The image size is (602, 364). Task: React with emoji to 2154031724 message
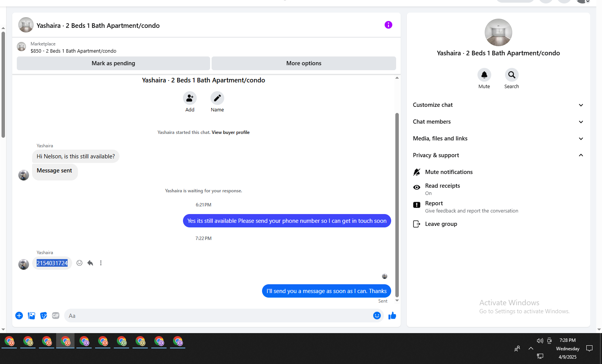tap(79, 263)
